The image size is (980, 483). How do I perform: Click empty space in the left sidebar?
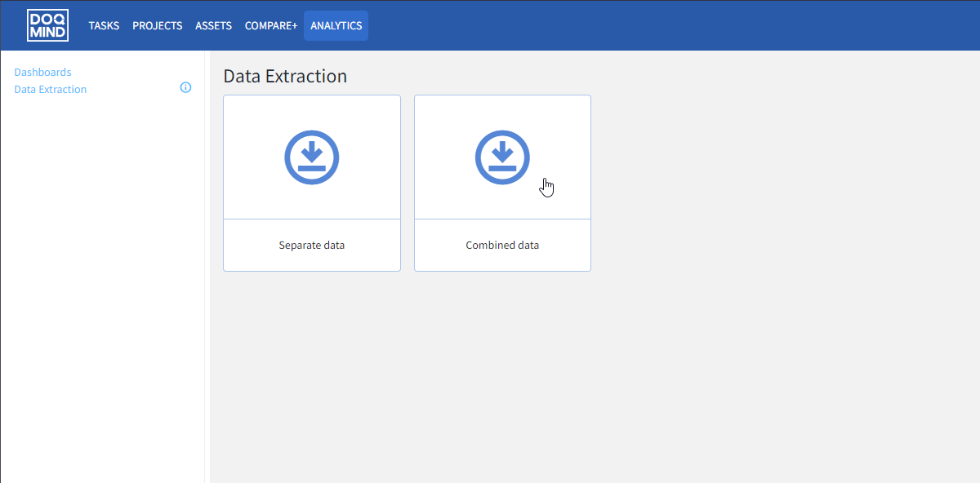click(x=102, y=286)
